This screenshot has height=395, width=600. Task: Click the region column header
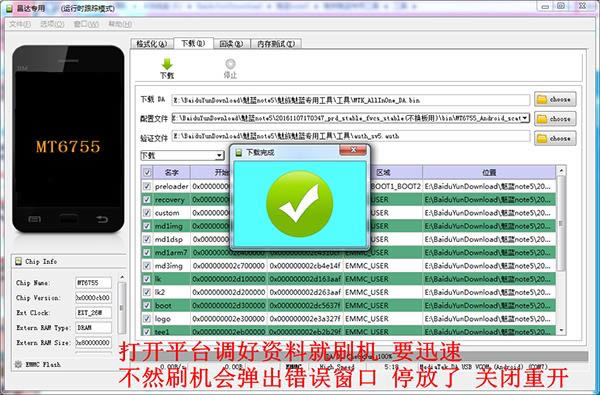[x=383, y=172]
